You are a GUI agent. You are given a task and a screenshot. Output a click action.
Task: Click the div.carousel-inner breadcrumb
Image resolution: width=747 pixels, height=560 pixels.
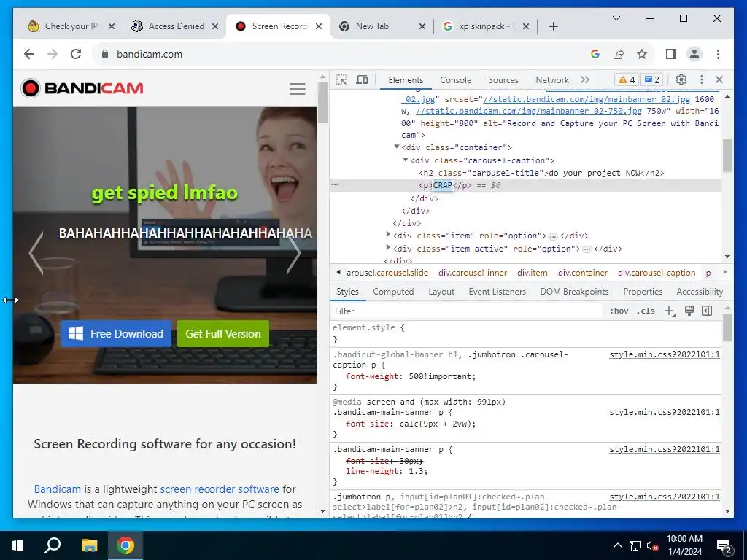(x=473, y=273)
